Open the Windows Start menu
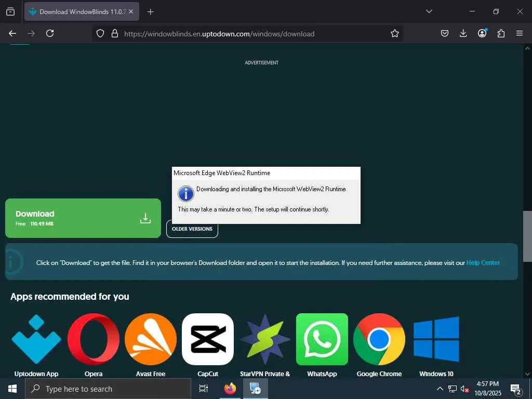Screen dimensions: 532x399 12,389
